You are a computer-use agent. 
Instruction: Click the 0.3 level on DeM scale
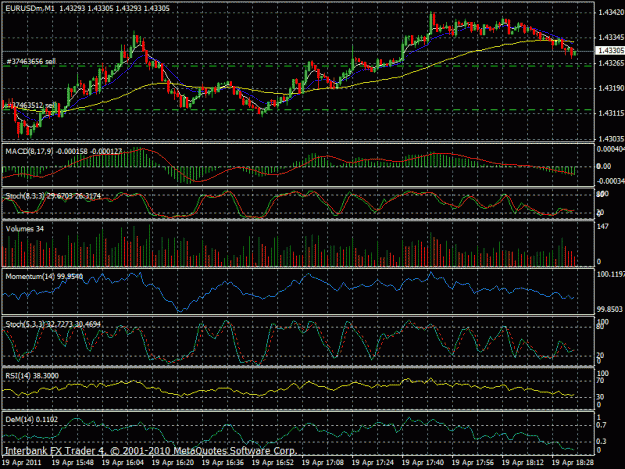(601, 441)
